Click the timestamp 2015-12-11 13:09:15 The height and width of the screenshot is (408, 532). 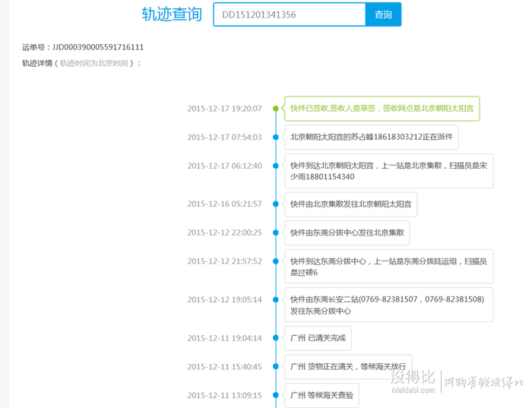pos(225,395)
